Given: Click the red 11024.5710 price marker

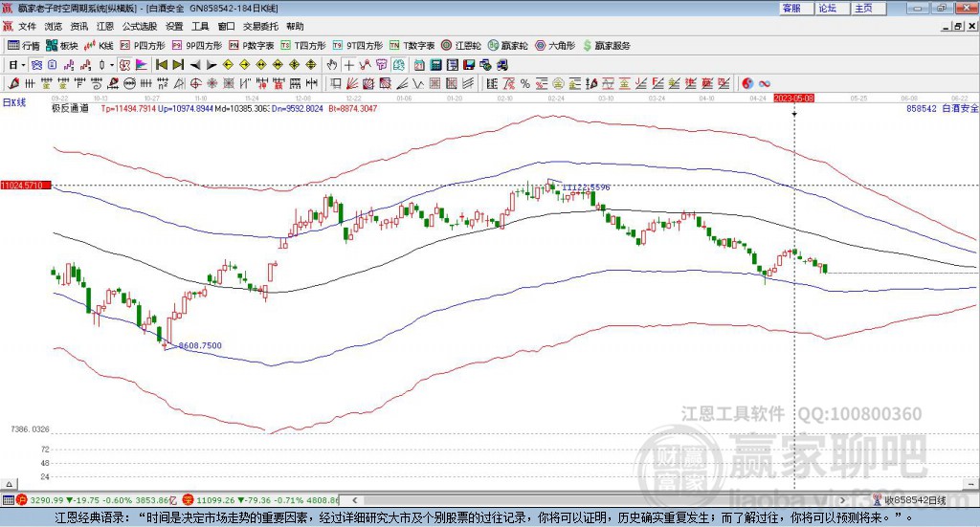Looking at the screenshot, I should tap(26, 186).
